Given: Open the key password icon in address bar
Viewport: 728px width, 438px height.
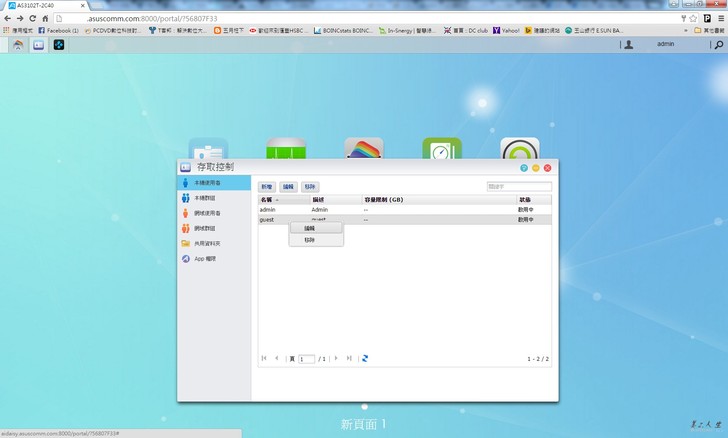Looking at the screenshot, I should coord(683,19).
